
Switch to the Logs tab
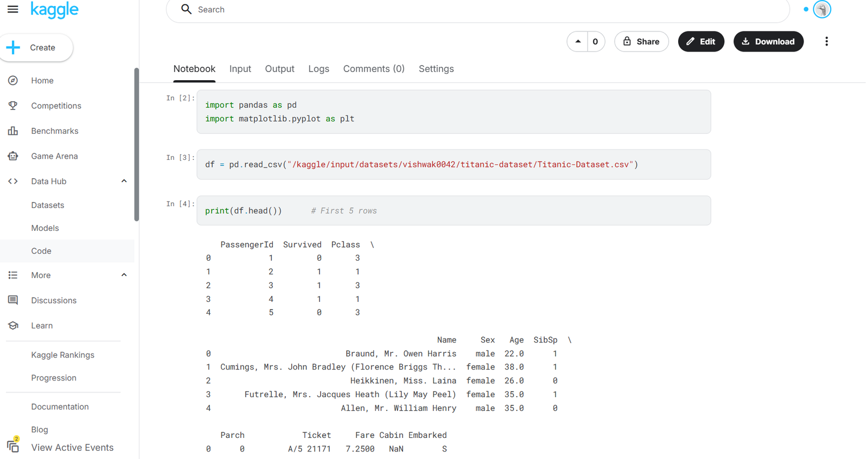(x=318, y=69)
